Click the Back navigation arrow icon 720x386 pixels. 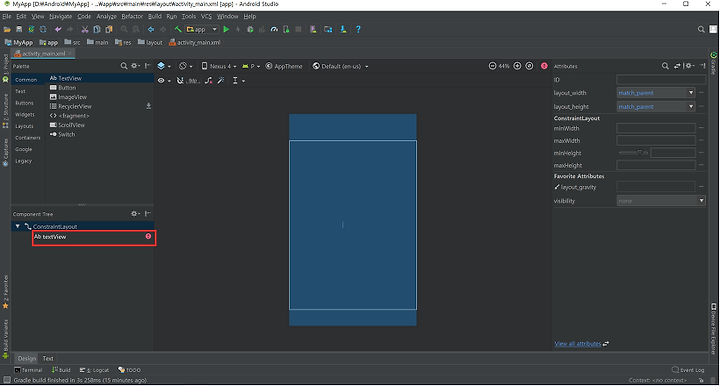point(151,29)
